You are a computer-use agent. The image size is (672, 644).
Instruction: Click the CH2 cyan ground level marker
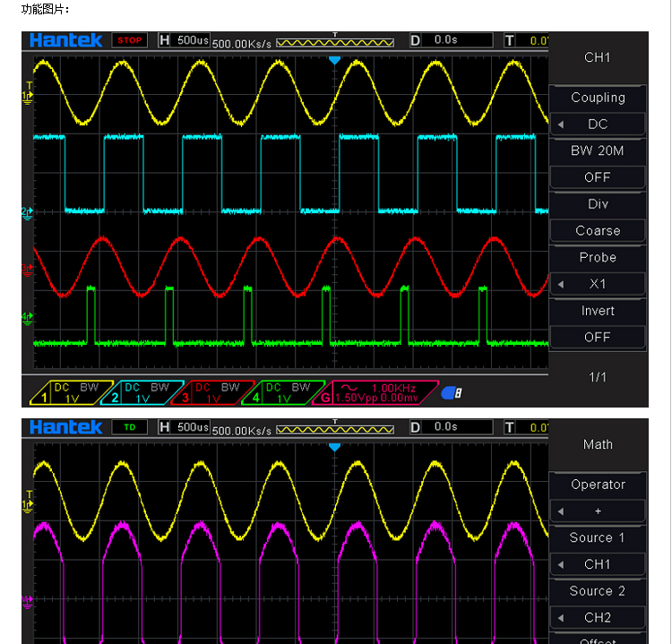pos(28,212)
